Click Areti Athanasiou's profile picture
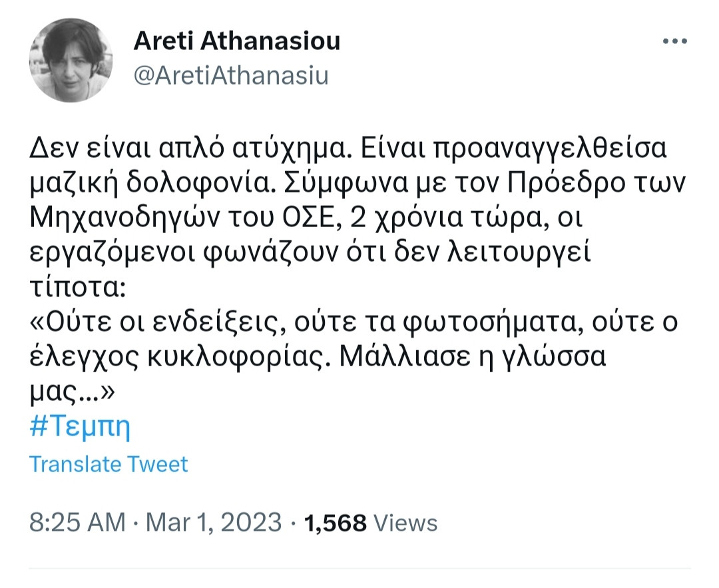719x588 pixels. tap(70, 60)
